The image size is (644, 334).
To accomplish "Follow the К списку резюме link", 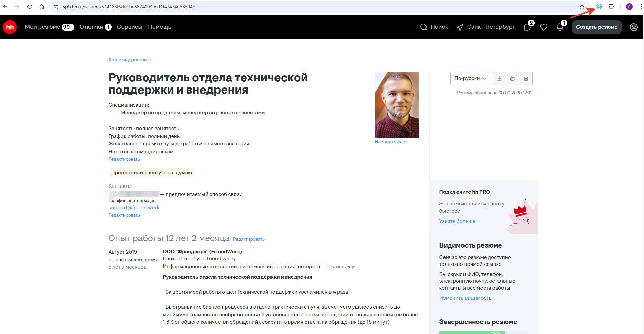I will (129, 60).
